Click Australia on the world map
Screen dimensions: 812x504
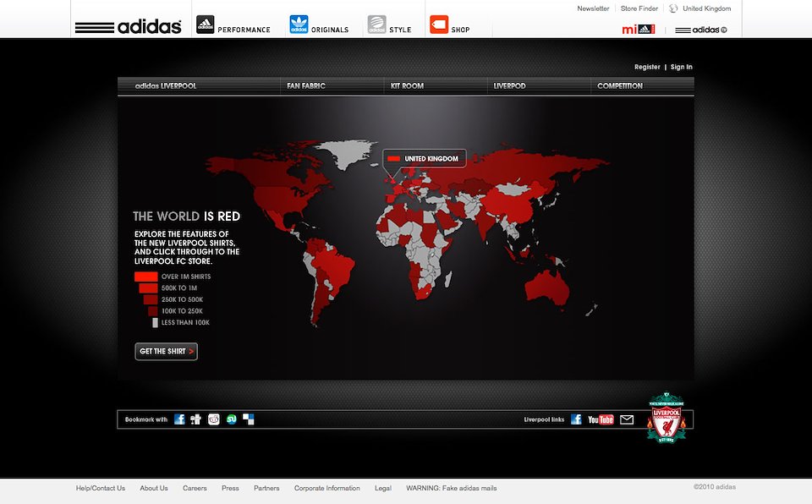click(x=550, y=289)
